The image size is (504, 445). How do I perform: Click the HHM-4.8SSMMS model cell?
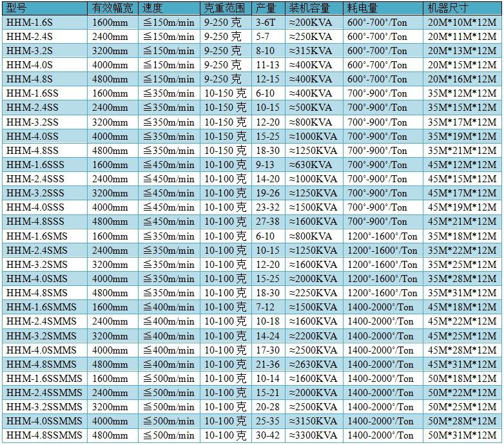click(44, 435)
